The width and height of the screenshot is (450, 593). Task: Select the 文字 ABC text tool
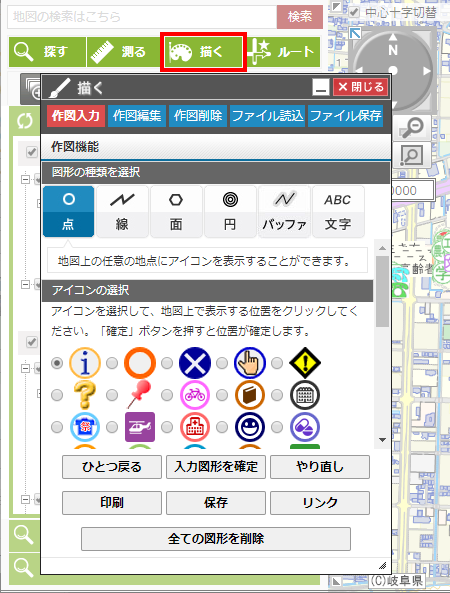(338, 211)
